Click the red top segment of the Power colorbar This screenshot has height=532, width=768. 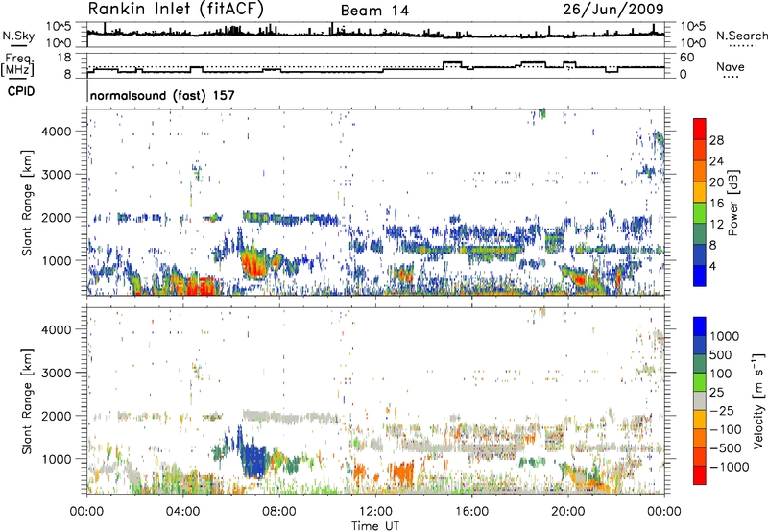pos(700,129)
